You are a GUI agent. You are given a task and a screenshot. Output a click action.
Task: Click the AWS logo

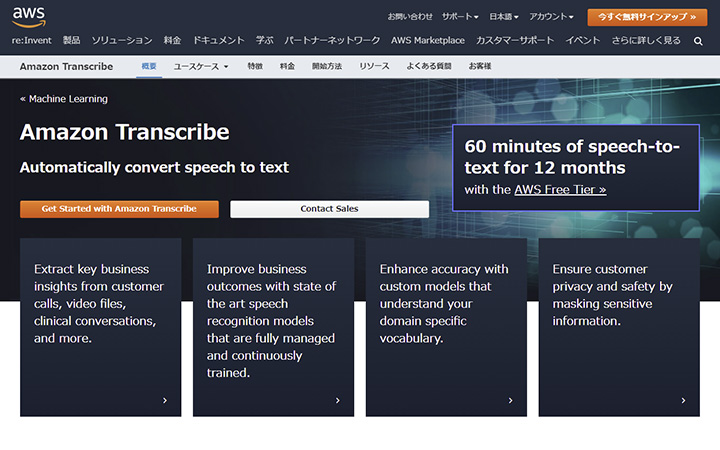click(x=28, y=17)
